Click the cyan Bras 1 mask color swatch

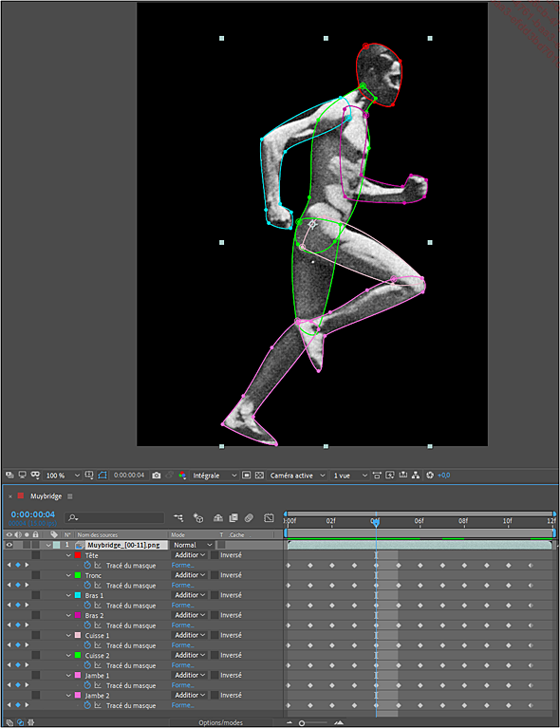[78, 595]
